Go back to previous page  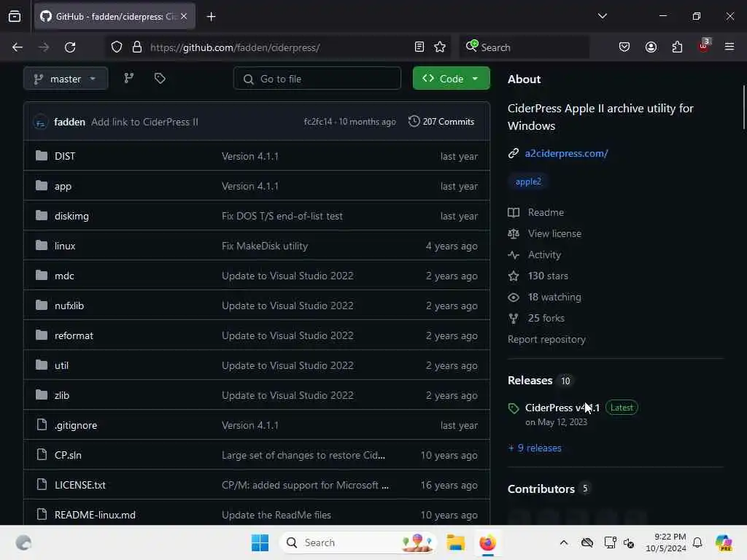click(x=18, y=47)
